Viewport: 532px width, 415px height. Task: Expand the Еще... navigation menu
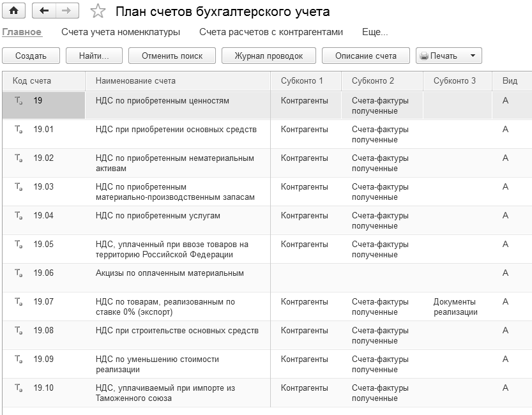pyautogui.click(x=375, y=32)
